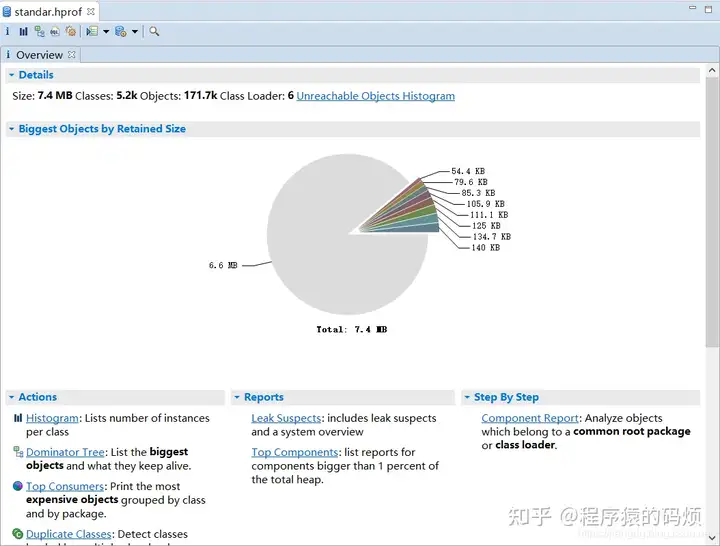Click the 6.6 MB pie chart label

223,265
